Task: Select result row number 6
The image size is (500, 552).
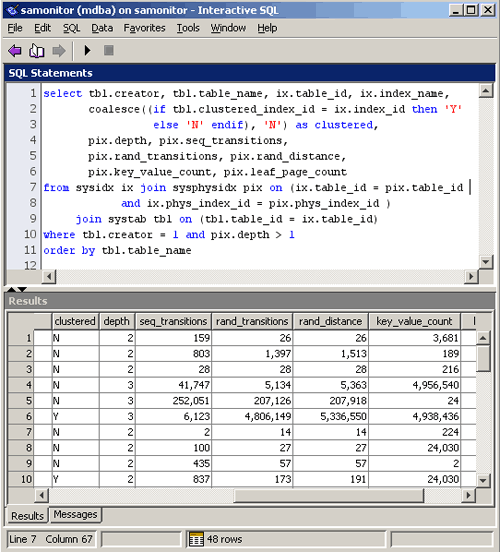Action: click(21, 416)
